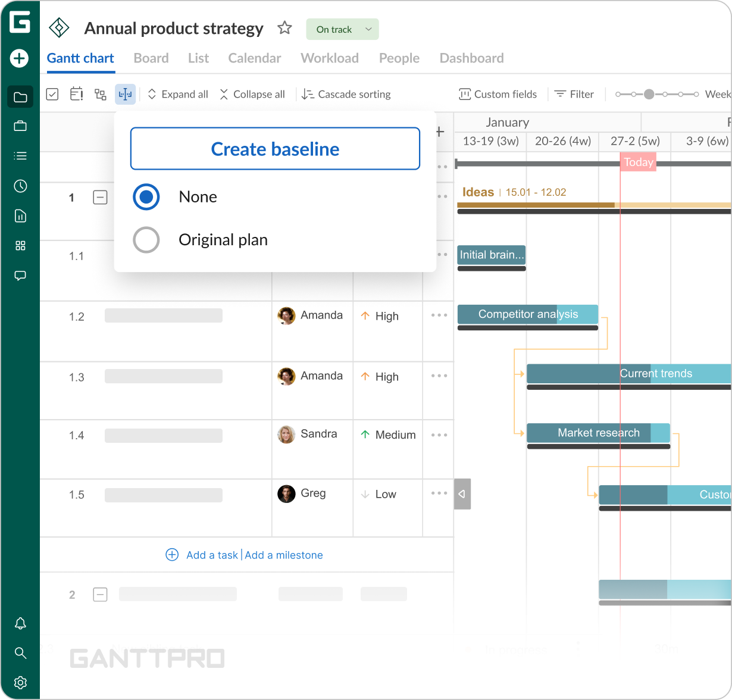Click assignee Amanda on task 1.2
The width and height of the screenshot is (732, 700).
(310, 315)
